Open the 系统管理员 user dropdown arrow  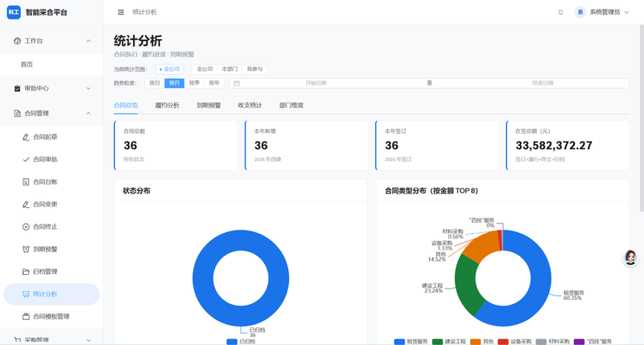click(627, 12)
